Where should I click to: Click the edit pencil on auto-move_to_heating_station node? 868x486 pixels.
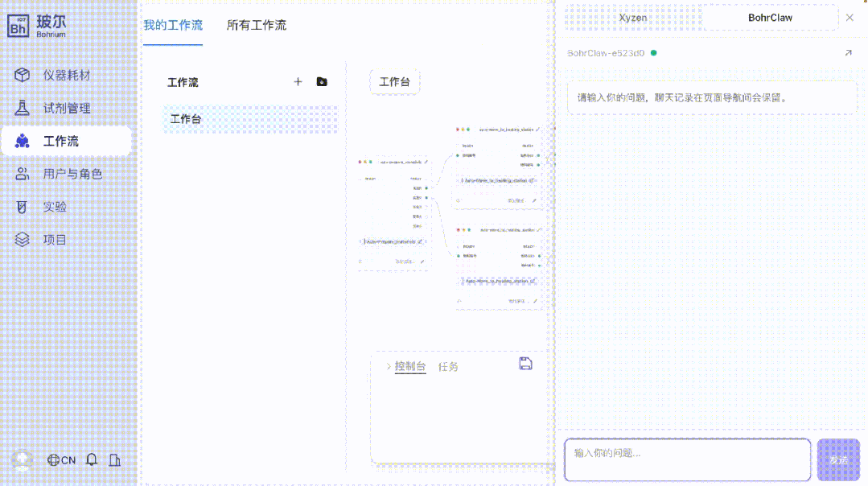tap(540, 128)
